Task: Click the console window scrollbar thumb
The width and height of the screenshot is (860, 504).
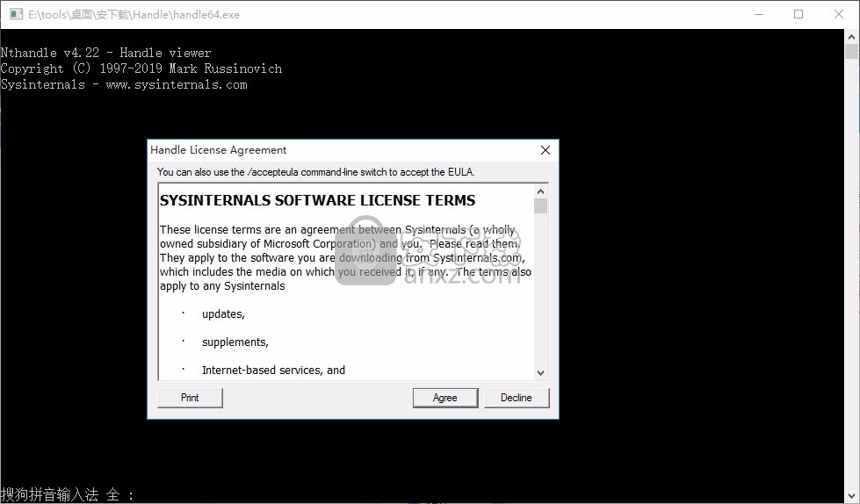Action: click(851, 52)
